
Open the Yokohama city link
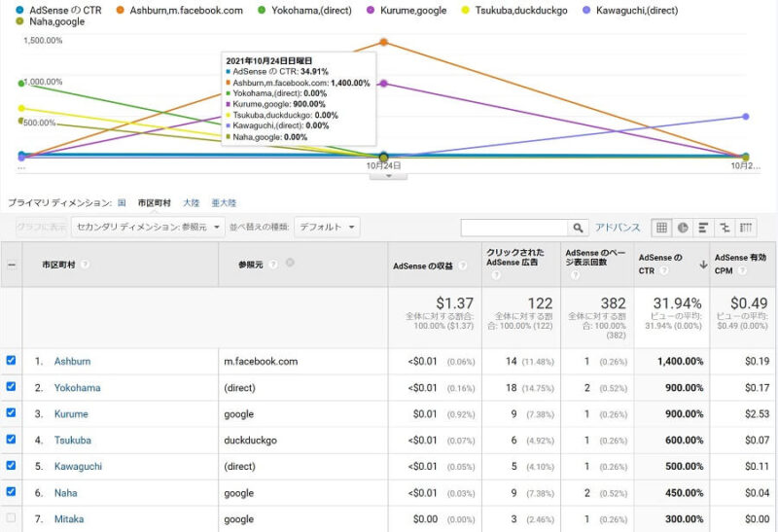[x=78, y=388]
